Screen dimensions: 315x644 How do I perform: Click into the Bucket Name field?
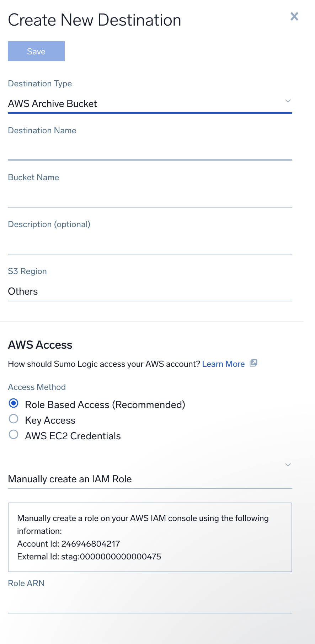point(149,198)
